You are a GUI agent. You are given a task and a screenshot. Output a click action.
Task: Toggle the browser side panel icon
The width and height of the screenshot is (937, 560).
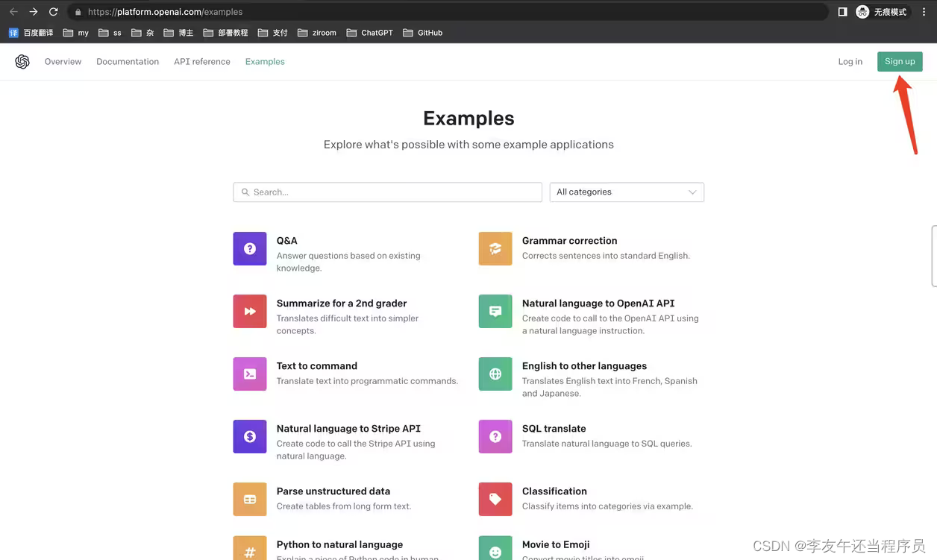[842, 12]
